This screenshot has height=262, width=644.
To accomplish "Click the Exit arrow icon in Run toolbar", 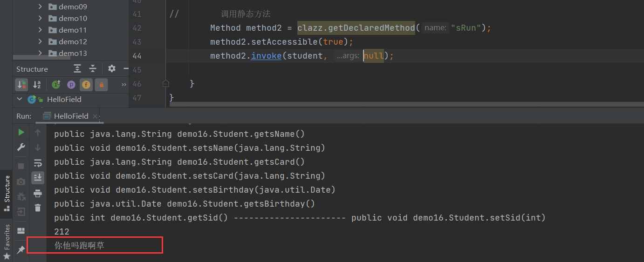I will click(21, 212).
